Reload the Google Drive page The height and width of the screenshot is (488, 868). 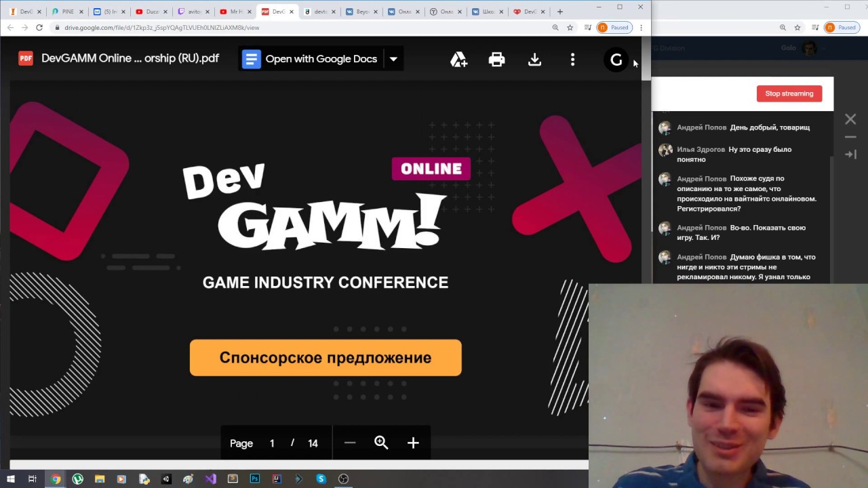tap(39, 28)
